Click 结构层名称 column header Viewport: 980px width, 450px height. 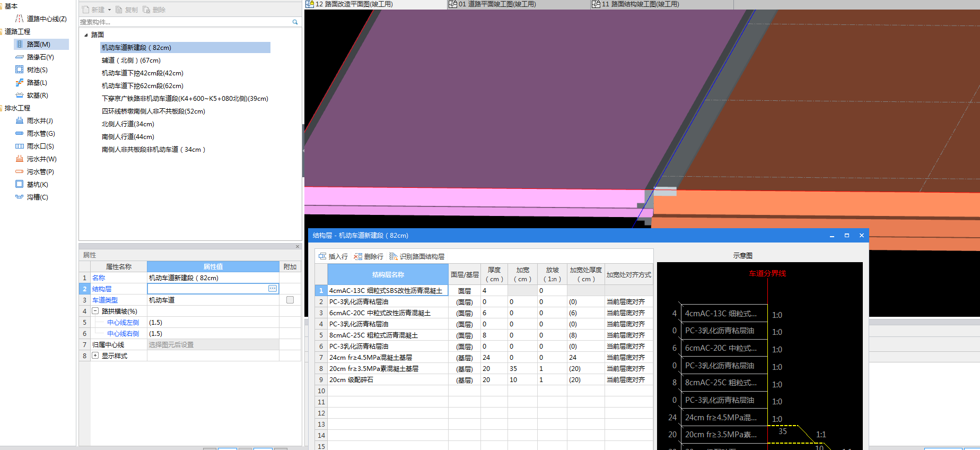388,274
